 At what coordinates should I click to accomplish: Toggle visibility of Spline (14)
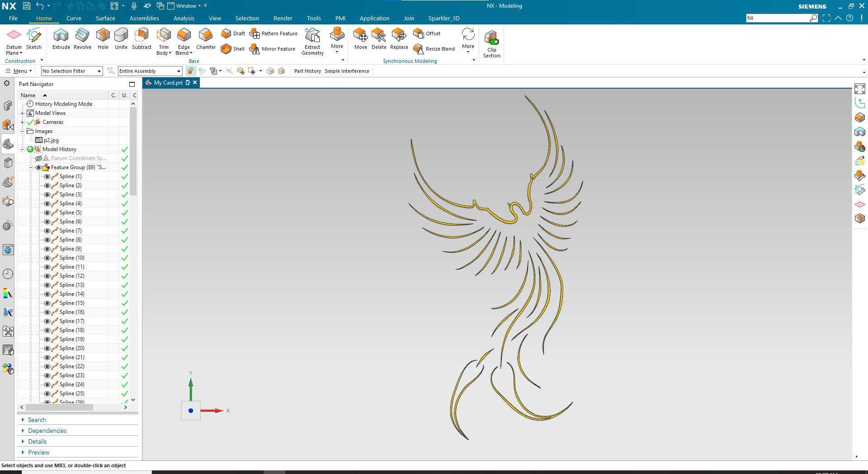click(x=47, y=294)
